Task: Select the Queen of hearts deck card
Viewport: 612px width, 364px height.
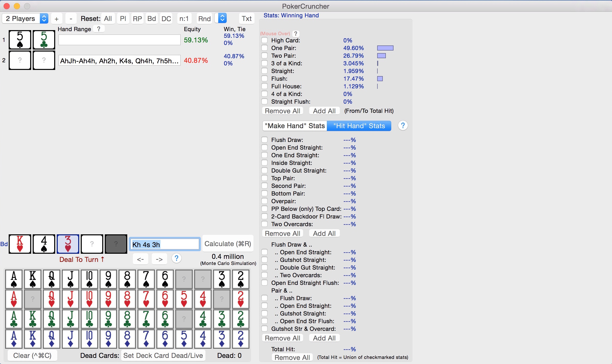Action: (x=52, y=299)
